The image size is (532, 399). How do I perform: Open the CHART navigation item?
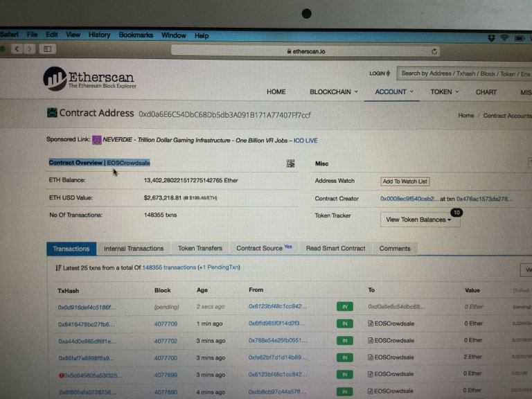pos(486,92)
